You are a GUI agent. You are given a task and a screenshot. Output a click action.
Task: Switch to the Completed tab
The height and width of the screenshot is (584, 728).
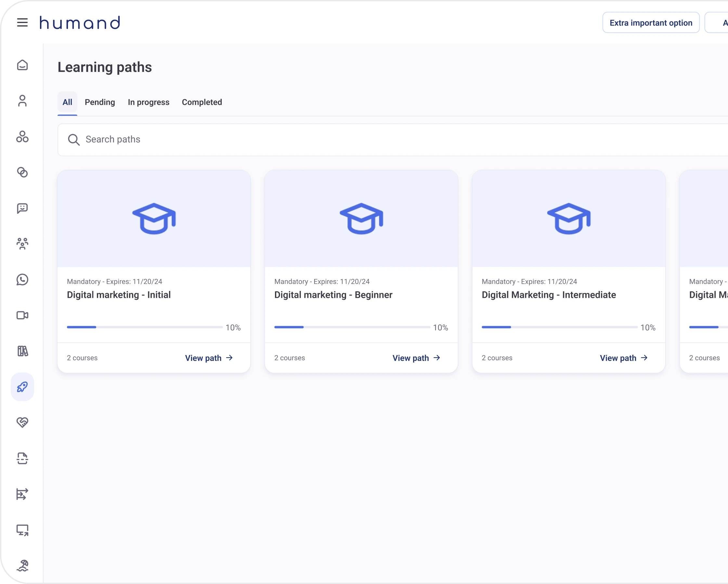click(201, 102)
